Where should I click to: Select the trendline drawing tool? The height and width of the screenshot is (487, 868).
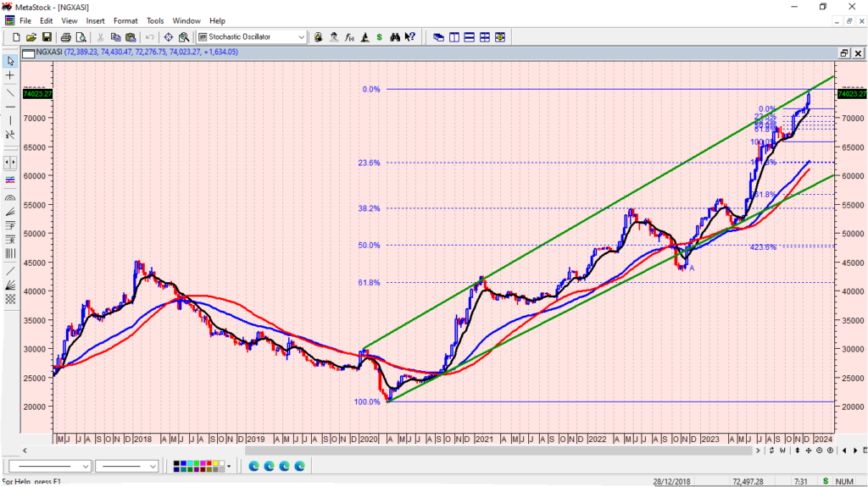[x=10, y=91]
